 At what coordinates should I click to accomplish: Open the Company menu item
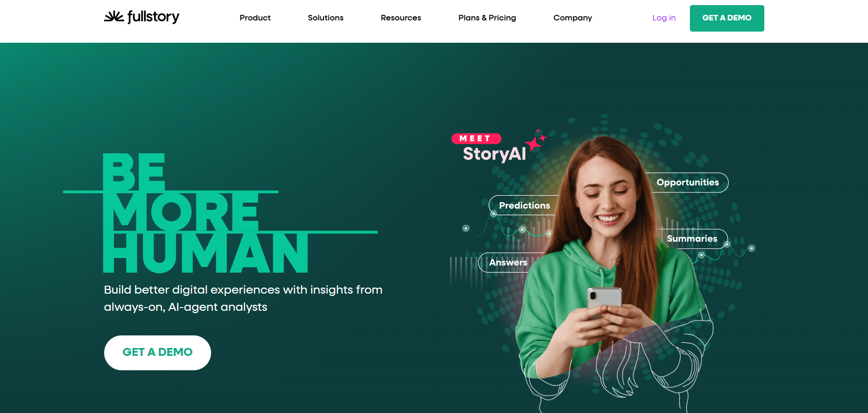click(573, 18)
